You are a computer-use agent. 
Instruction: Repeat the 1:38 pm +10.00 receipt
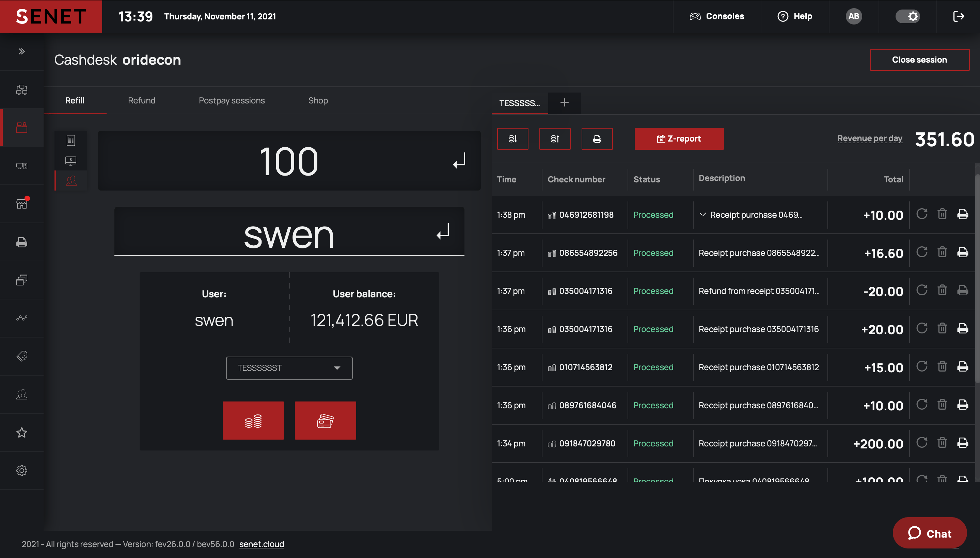[x=922, y=214]
